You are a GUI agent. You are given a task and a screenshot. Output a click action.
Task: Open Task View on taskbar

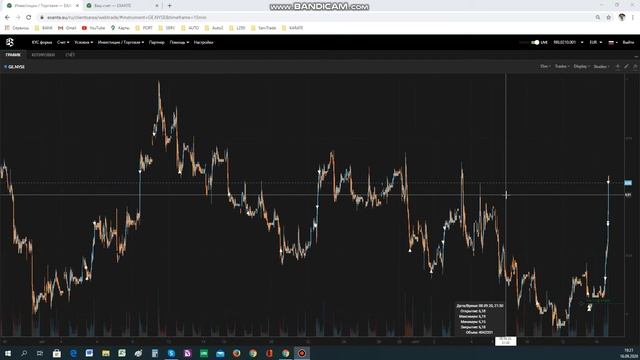[40, 353]
